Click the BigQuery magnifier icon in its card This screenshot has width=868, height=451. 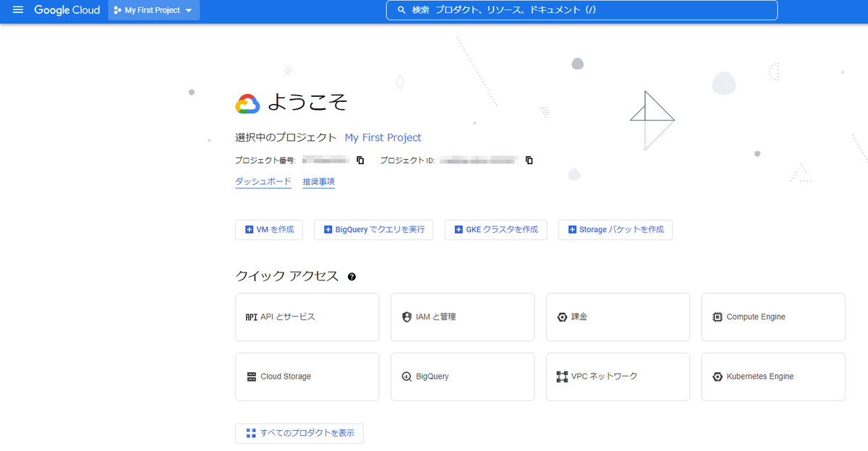point(407,377)
